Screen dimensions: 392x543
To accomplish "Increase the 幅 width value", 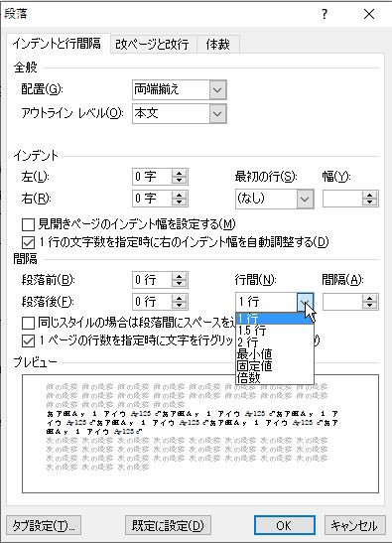I will pos(369,195).
